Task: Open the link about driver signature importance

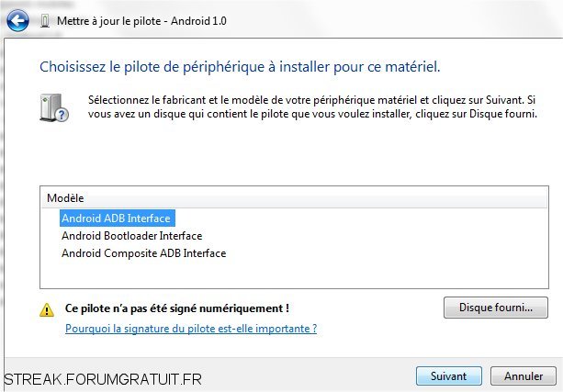Action: (x=191, y=329)
